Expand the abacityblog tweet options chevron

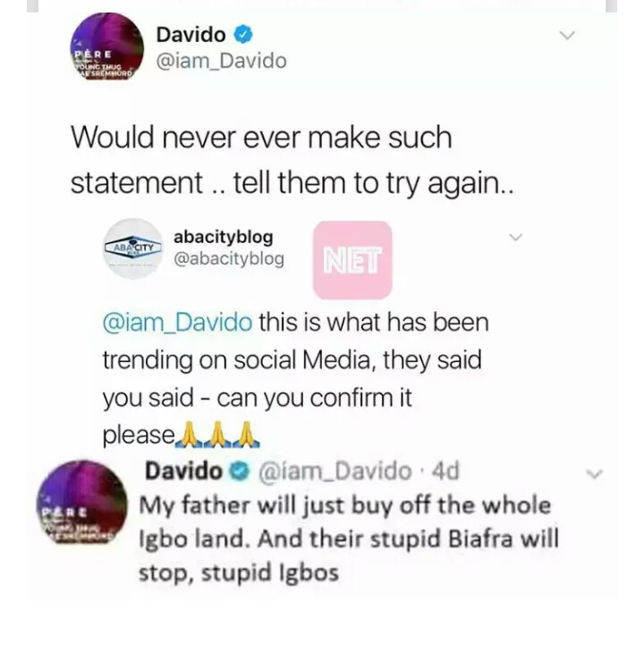point(515,237)
